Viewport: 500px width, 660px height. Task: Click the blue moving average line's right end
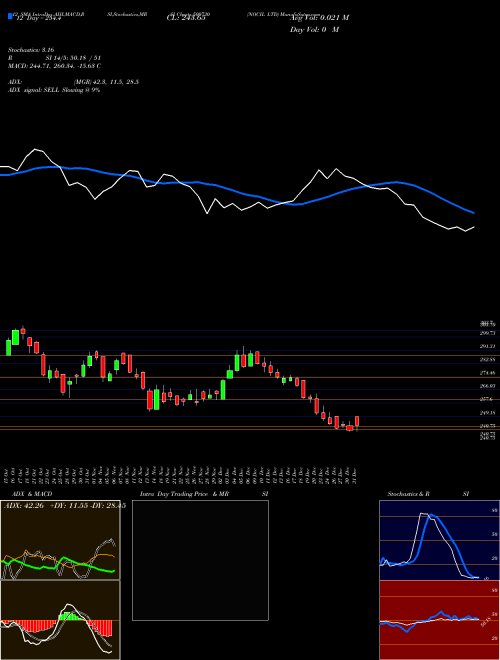(x=474, y=213)
